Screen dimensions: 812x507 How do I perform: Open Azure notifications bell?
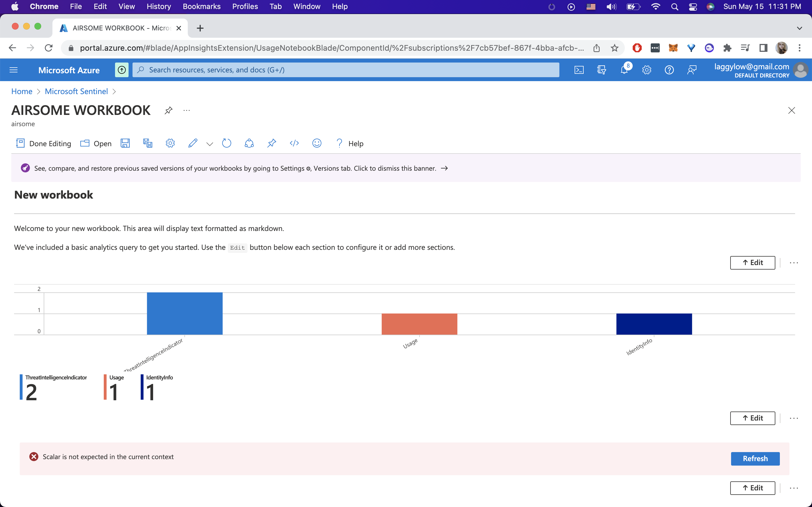[624, 70]
